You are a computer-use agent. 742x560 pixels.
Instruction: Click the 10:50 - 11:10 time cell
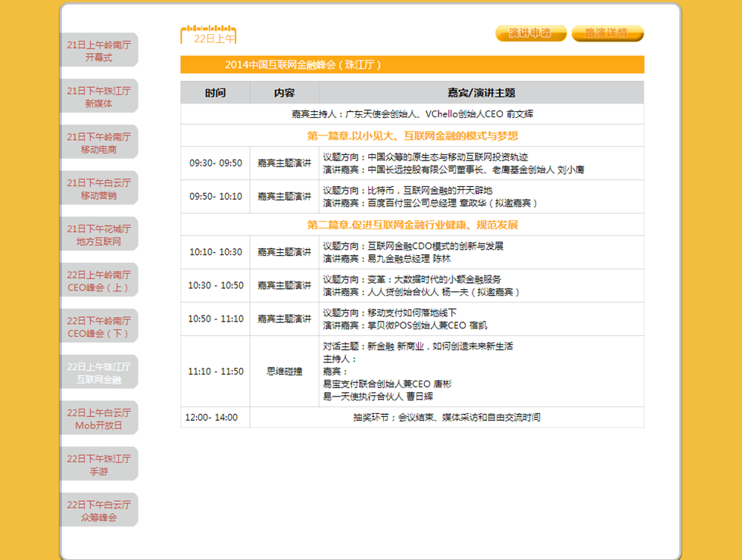pyautogui.click(x=215, y=319)
